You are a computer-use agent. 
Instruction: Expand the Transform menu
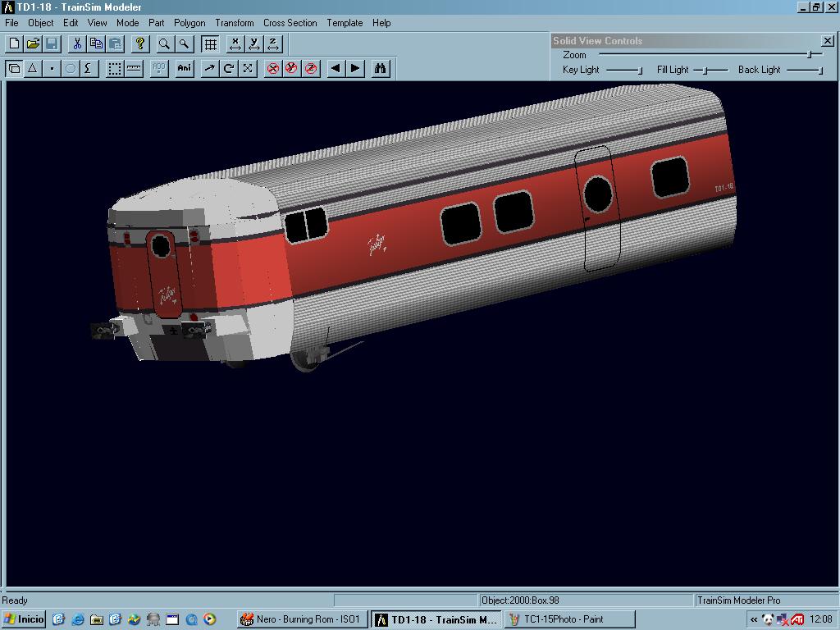click(x=235, y=23)
